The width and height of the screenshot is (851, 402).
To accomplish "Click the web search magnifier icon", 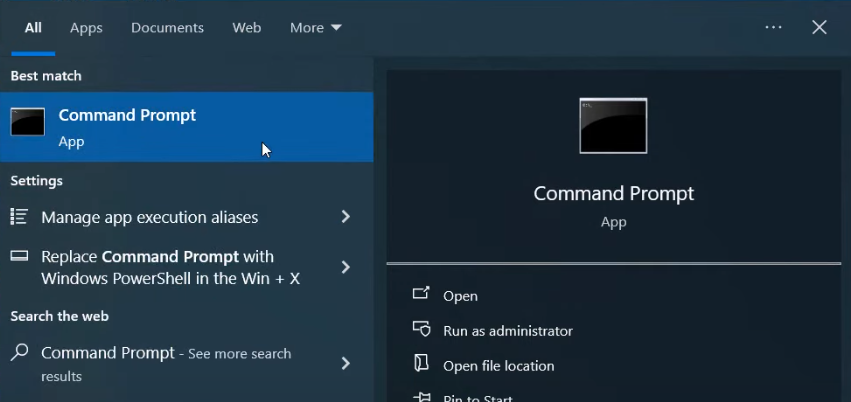I will 19,353.
